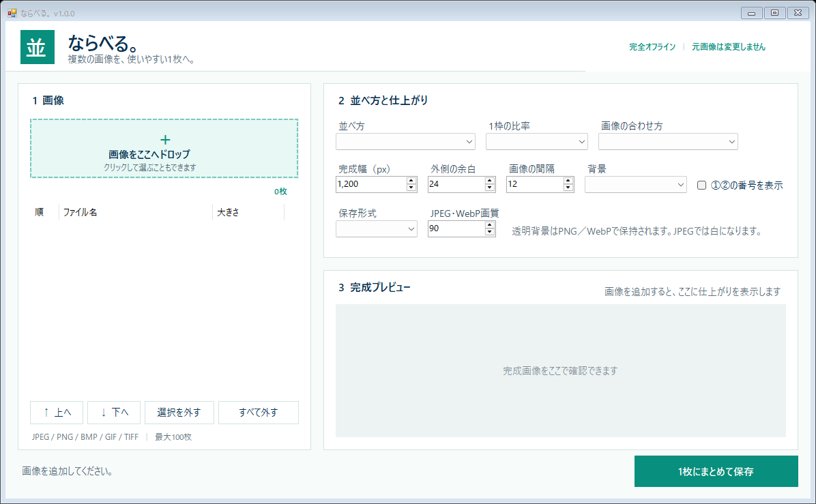Increase 画像の間隔 with the up arrow
The image size is (816, 504).
coord(568,181)
